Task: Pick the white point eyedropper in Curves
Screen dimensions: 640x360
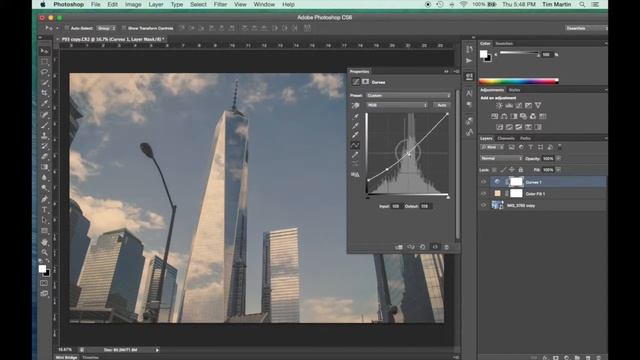Action: [x=356, y=136]
